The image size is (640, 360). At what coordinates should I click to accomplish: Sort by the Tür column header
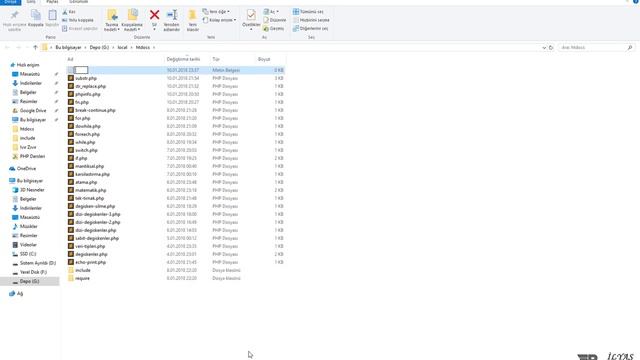pos(216,59)
